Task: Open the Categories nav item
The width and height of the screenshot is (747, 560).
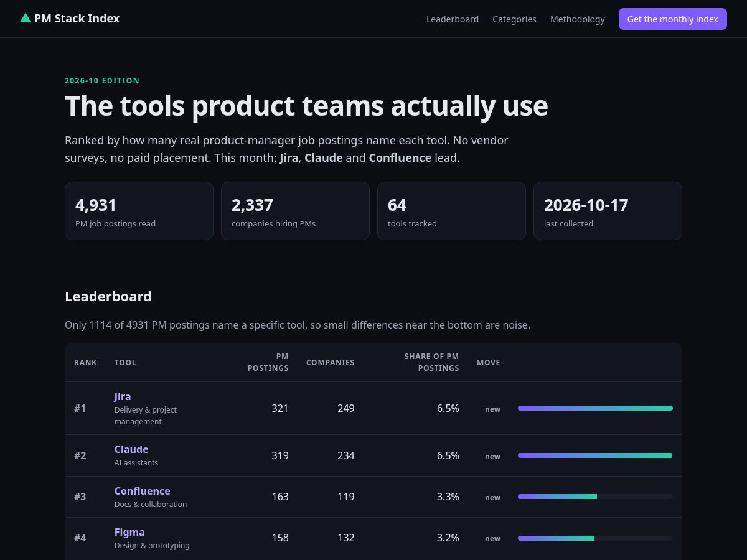Action: pos(514,19)
